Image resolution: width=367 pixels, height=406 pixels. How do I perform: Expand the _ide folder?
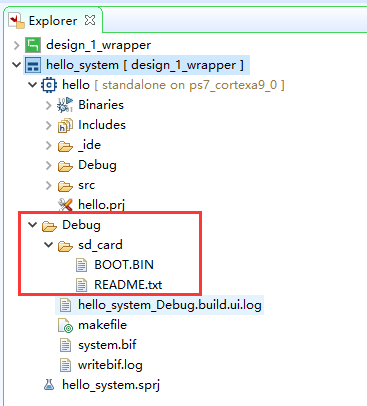tap(49, 145)
